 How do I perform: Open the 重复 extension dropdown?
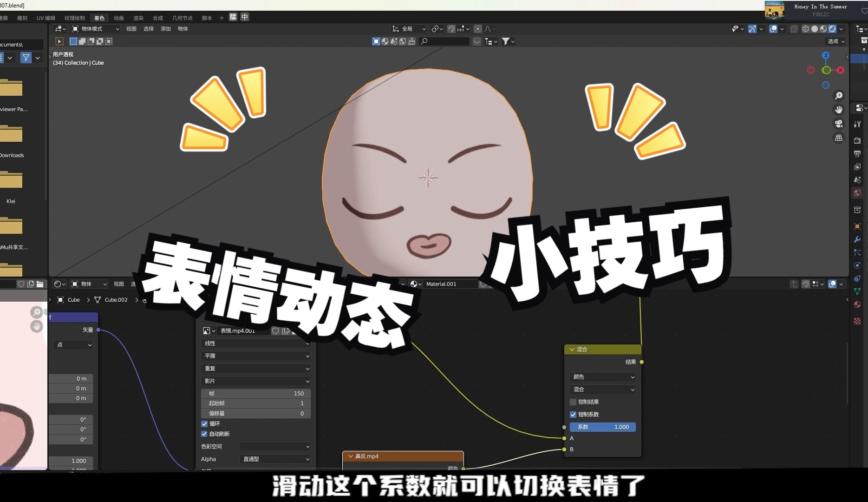[256, 369]
